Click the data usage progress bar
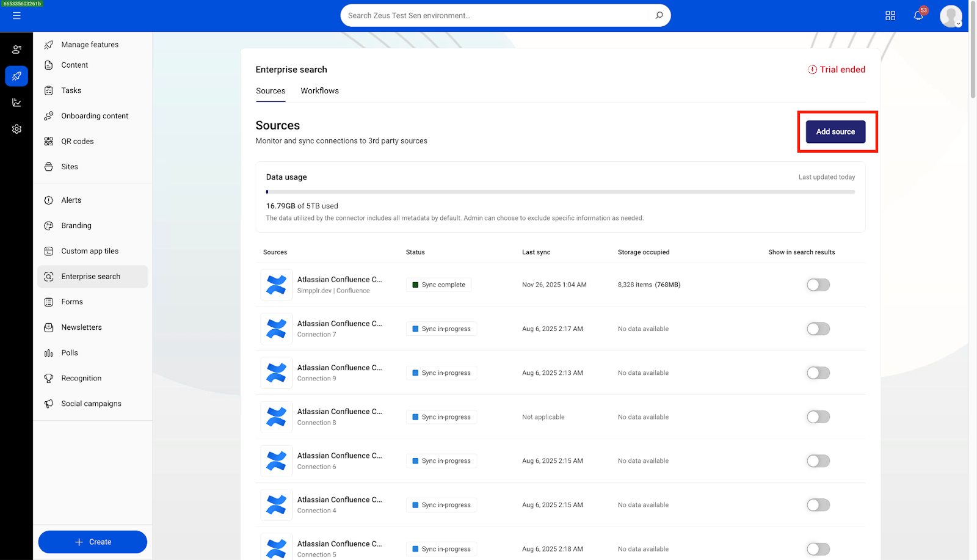This screenshot has width=977, height=560. [560, 192]
